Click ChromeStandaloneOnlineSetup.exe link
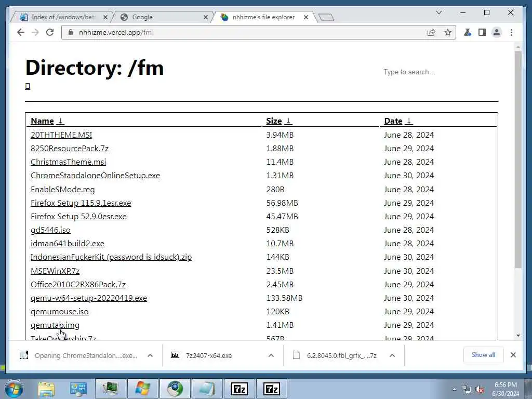The height and width of the screenshot is (399, 532). (x=96, y=176)
